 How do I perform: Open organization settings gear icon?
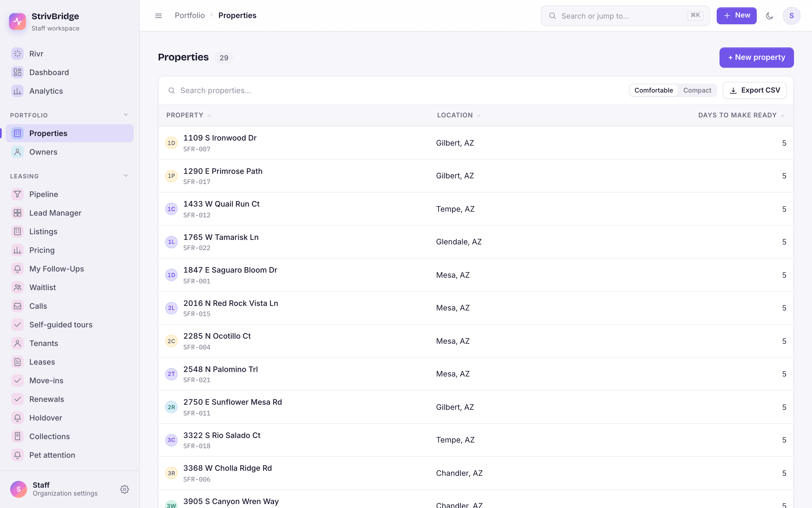(x=125, y=489)
